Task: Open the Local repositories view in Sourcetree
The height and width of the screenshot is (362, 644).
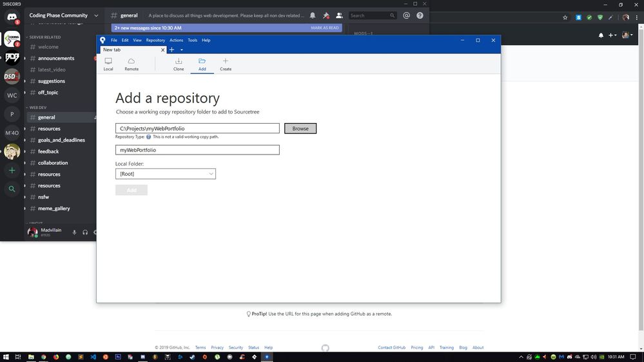Action: [108, 64]
